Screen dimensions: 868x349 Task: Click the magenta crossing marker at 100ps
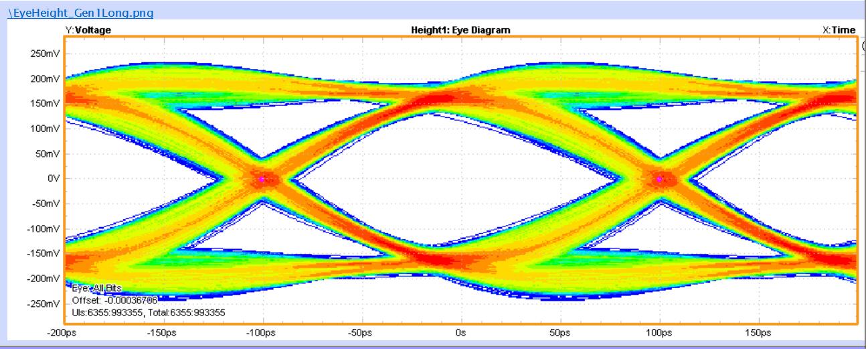660,180
